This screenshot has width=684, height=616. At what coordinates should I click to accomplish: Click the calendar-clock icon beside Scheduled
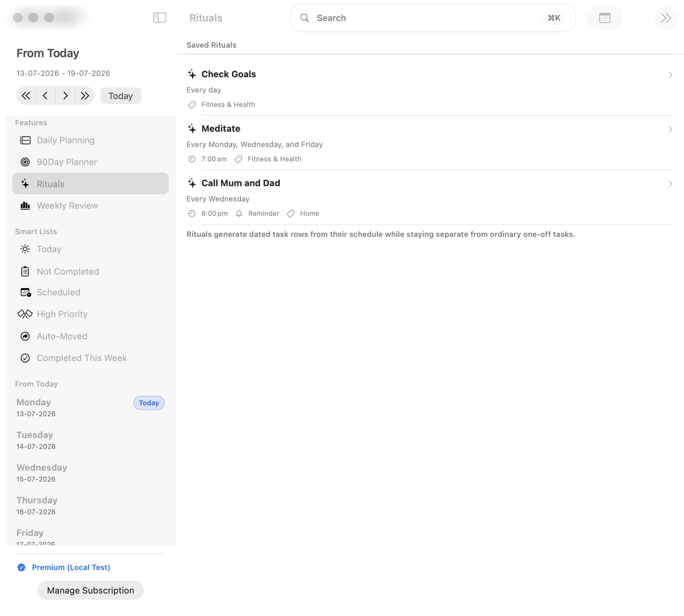point(26,292)
